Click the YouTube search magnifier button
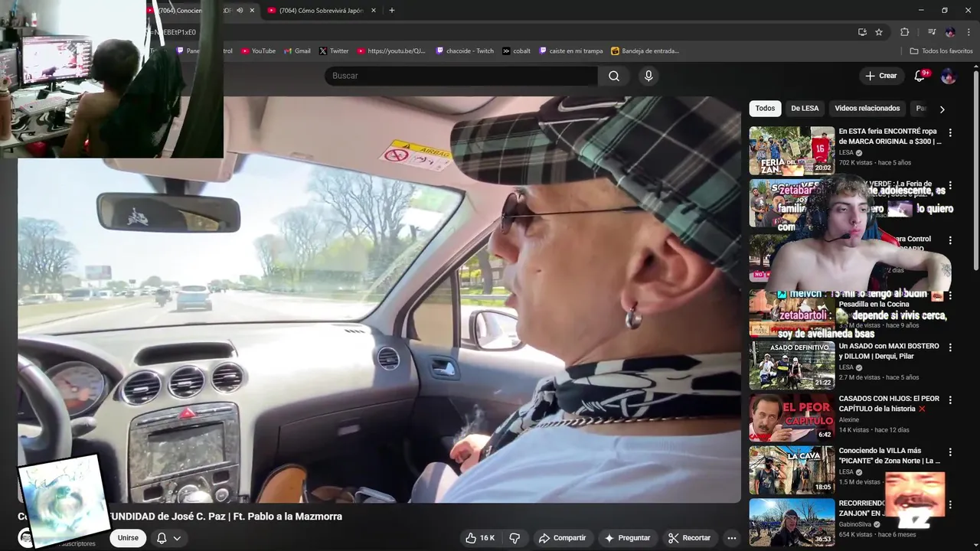Image resolution: width=980 pixels, height=551 pixels. pyautogui.click(x=614, y=76)
